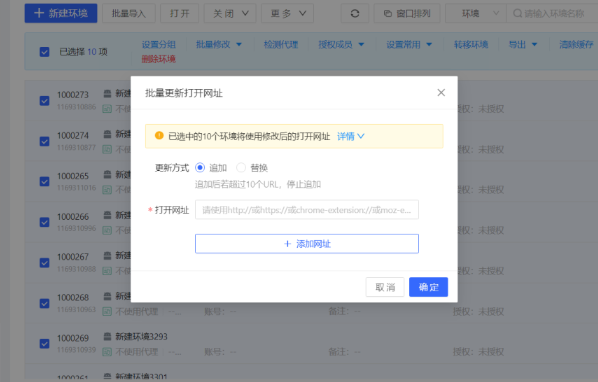Click the platform icon in row 1000273

(108, 93)
